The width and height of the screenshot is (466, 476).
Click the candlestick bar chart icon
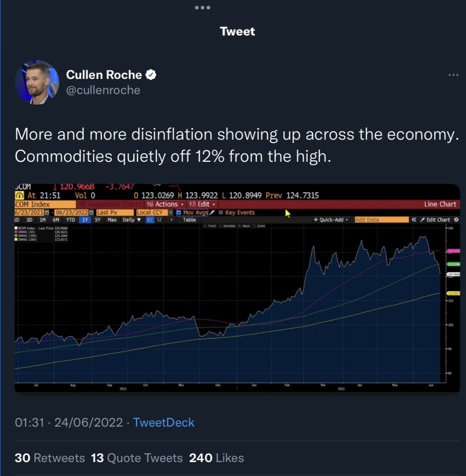tap(159, 220)
